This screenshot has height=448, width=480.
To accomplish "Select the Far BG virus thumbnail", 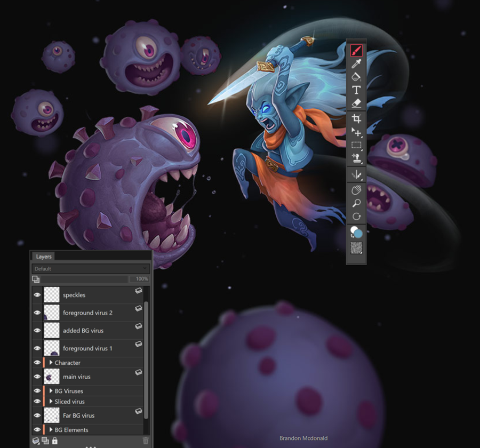I will (52, 415).
